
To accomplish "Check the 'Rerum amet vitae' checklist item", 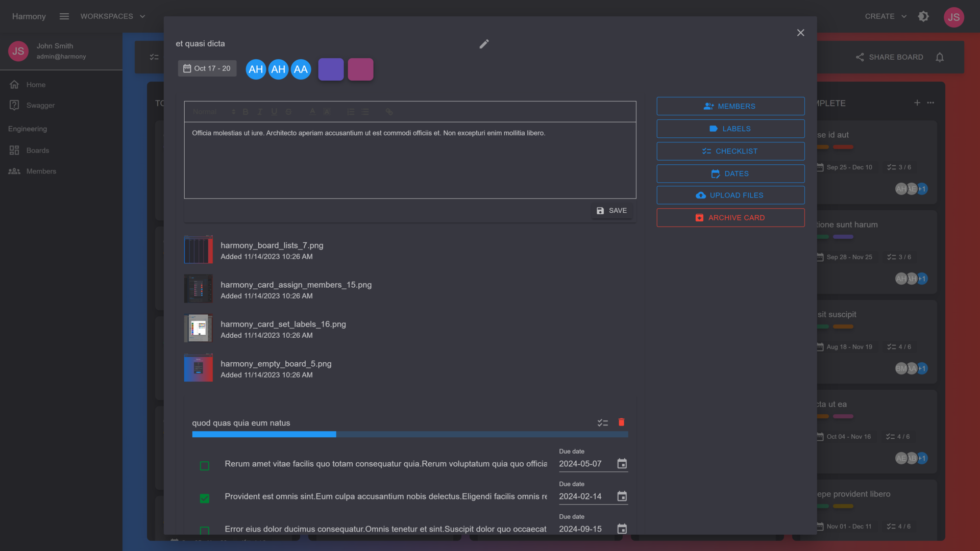I will [205, 466].
